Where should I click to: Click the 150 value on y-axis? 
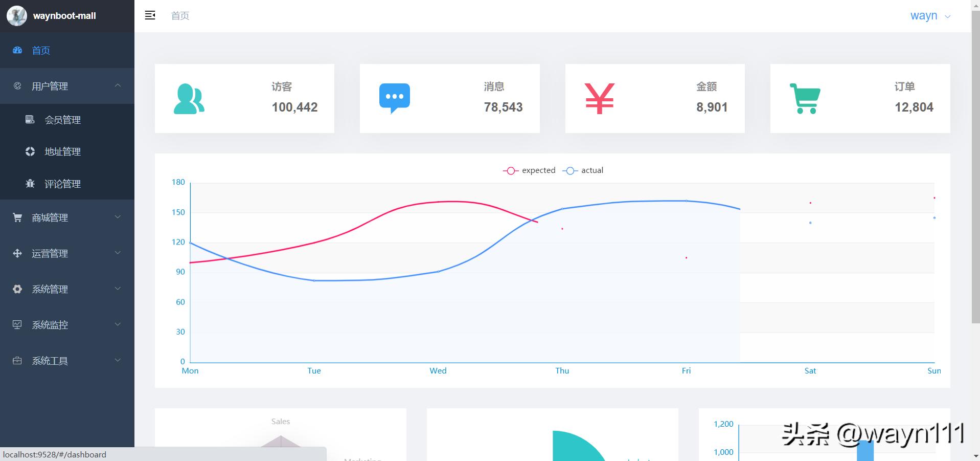click(178, 212)
